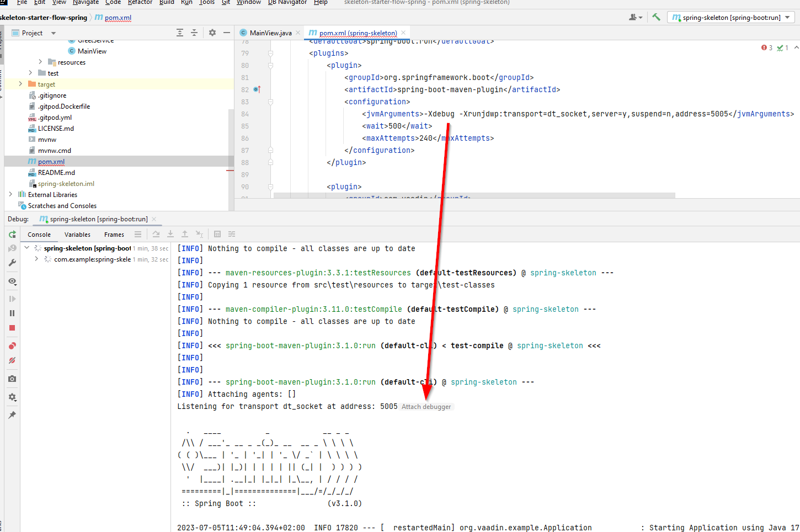Click the Attach debugger link

[426, 407]
